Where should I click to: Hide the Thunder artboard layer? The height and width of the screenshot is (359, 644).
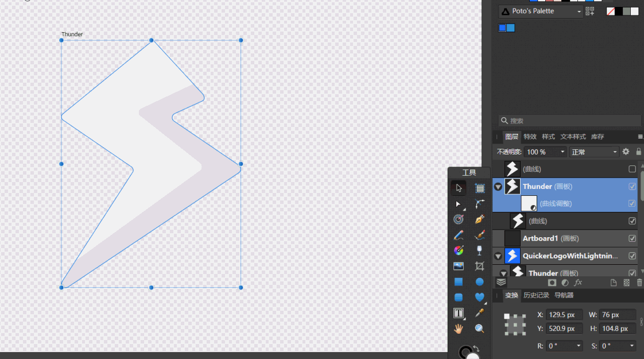coord(632,186)
